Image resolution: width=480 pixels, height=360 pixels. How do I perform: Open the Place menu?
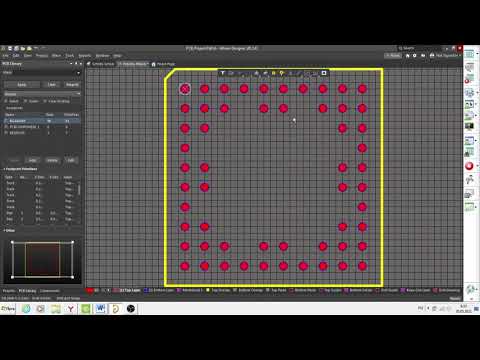(x=42, y=56)
